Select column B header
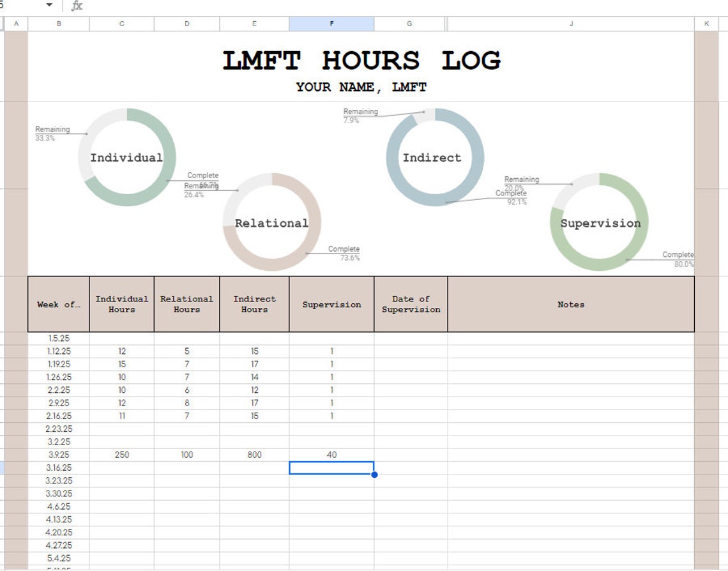Screen dimensions: 728x571 coord(59,24)
